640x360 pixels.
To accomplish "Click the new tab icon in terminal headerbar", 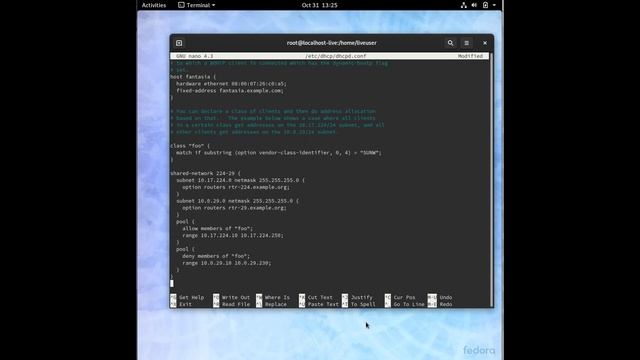I will coord(179,43).
